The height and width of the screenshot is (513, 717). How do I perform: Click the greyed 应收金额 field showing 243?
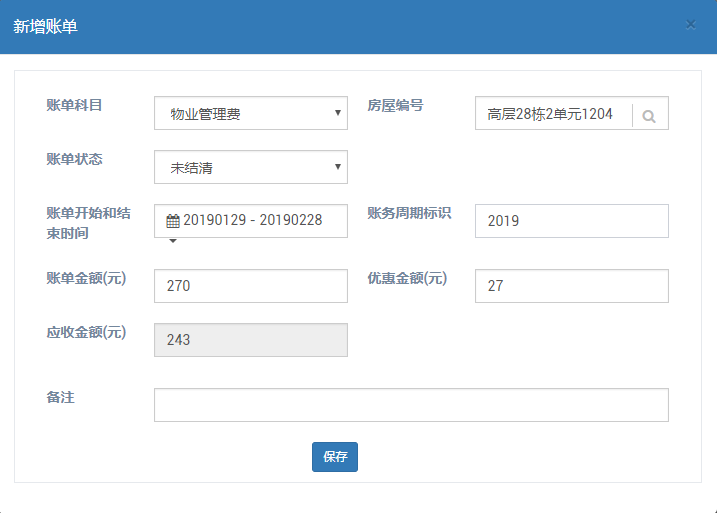(x=251, y=340)
